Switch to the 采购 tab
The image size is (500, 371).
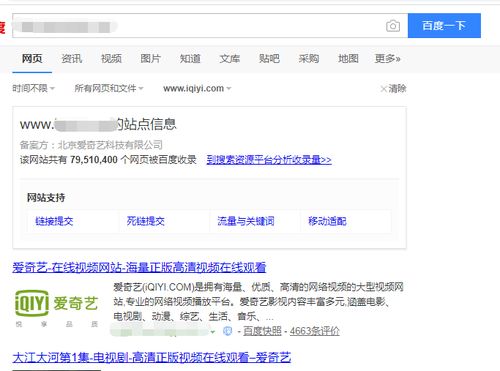(309, 59)
